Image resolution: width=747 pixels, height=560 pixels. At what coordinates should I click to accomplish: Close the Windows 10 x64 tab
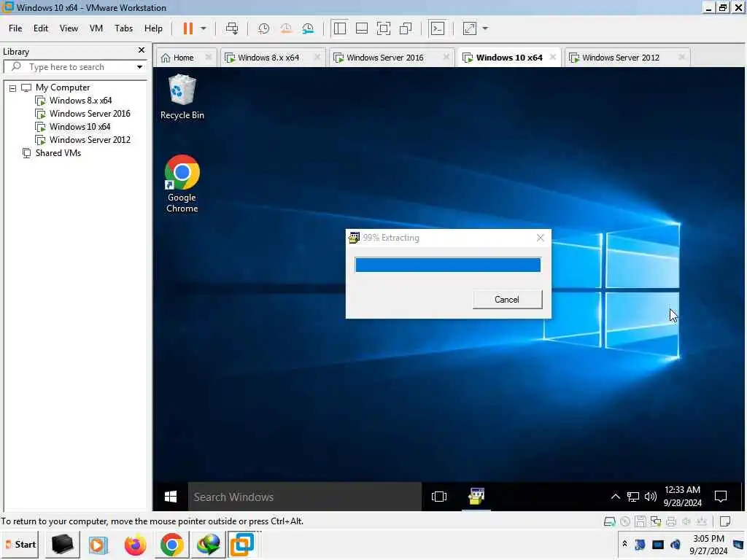[x=553, y=57]
